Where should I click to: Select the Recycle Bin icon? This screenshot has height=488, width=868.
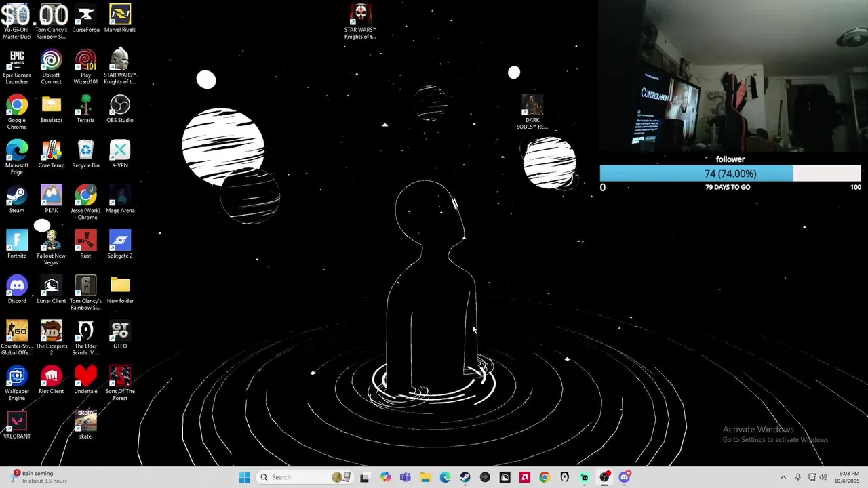pyautogui.click(x=85, y=155)
